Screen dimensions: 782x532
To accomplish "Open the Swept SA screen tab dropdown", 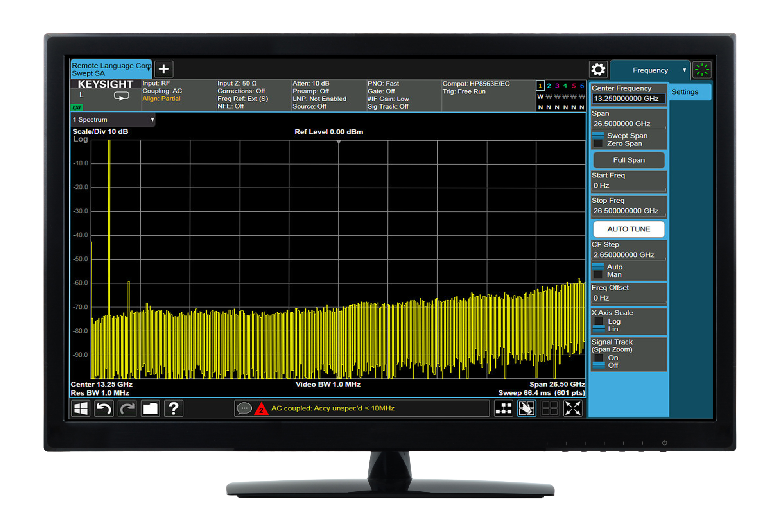I will (149, 68).
